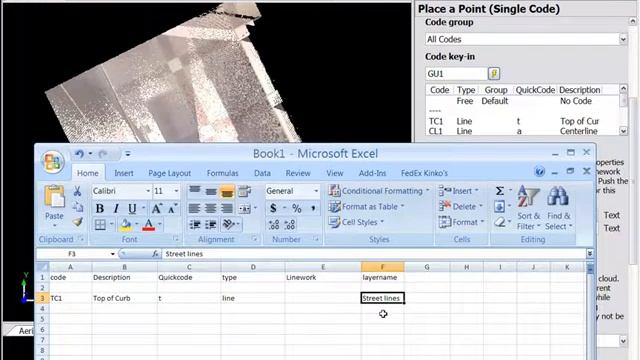
Task: Open the Formulas ribbon tab
Action: pos(222,173)
